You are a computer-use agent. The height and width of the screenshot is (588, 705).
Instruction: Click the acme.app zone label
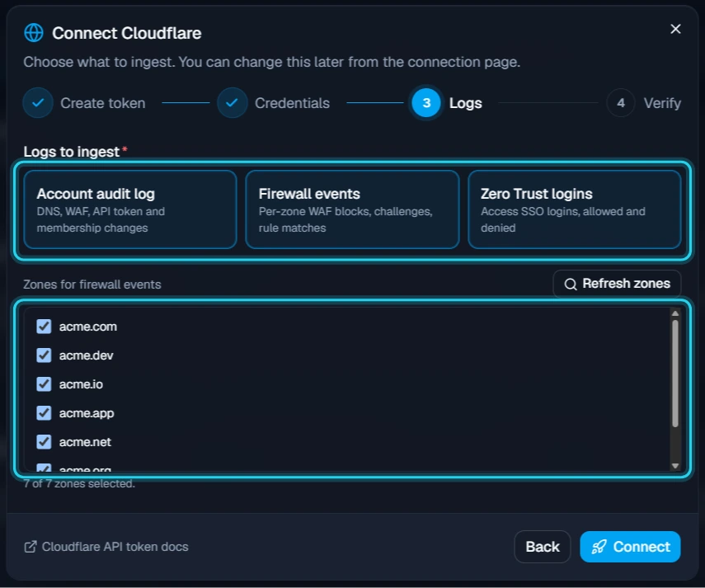click(x=87, y=413)
